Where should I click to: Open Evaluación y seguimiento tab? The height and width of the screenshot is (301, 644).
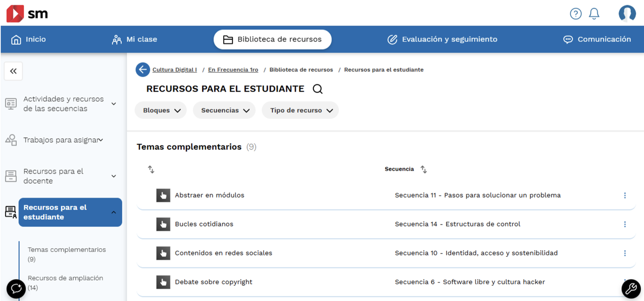tap(443, 39)
